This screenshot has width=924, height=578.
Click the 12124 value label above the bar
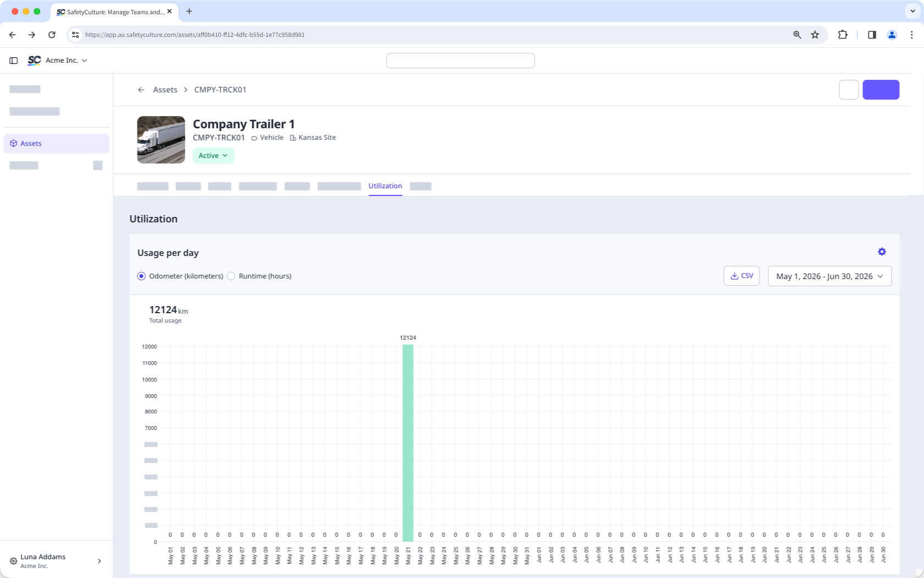point(408,337)
